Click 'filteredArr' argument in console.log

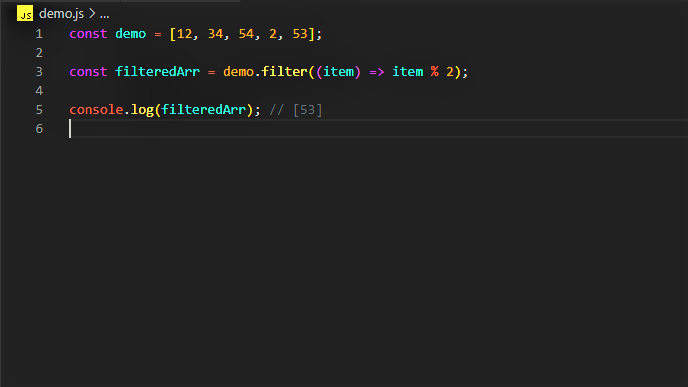pos(204,110)
